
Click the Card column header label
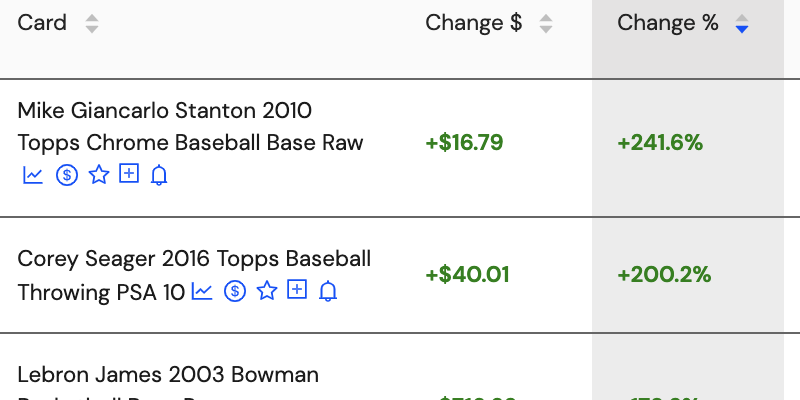pyautogui.click(x=42, y=22)
